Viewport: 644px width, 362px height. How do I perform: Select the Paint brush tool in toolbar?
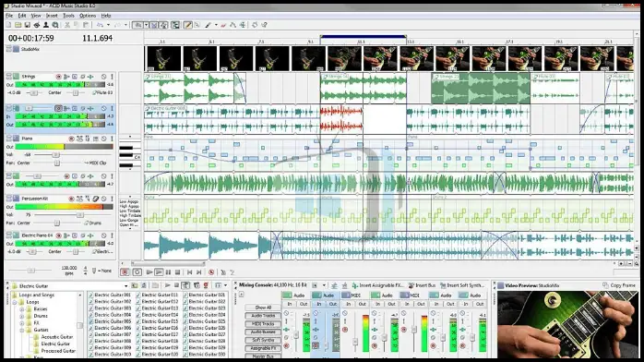(209, 25)
